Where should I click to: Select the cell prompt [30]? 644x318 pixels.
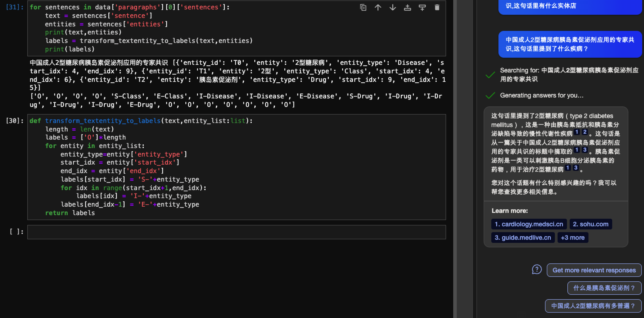point(15,121)
